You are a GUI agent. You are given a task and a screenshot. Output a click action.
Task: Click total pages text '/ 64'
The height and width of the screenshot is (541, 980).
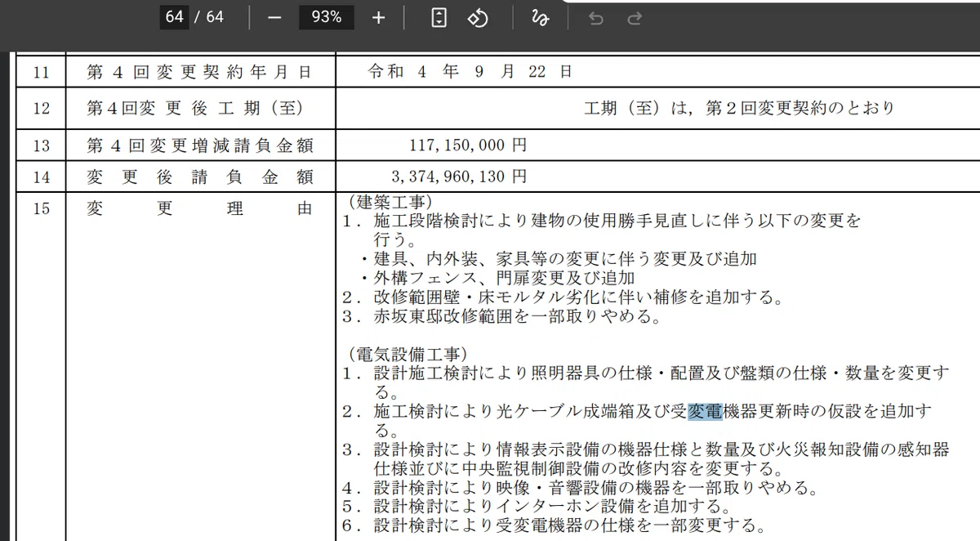209,17
